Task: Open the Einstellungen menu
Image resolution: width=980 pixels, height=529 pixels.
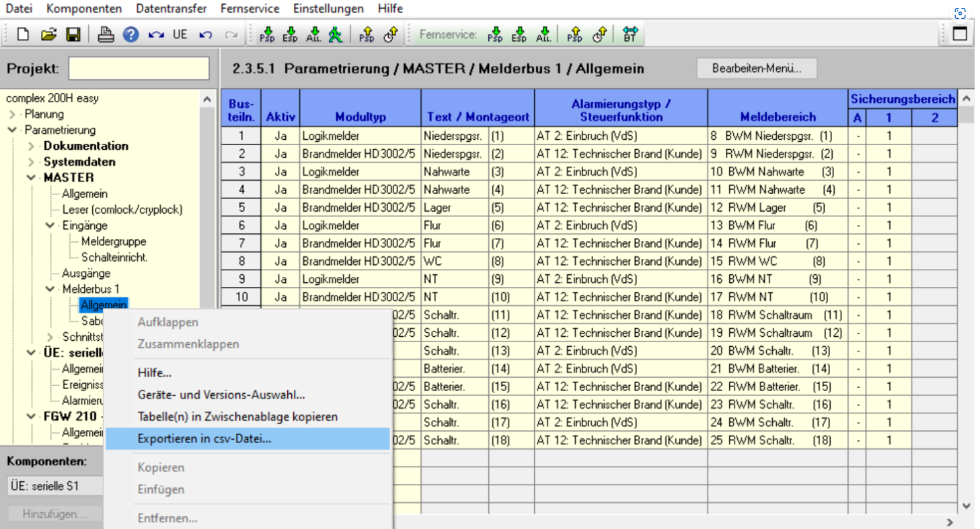Action: point(328,9)
